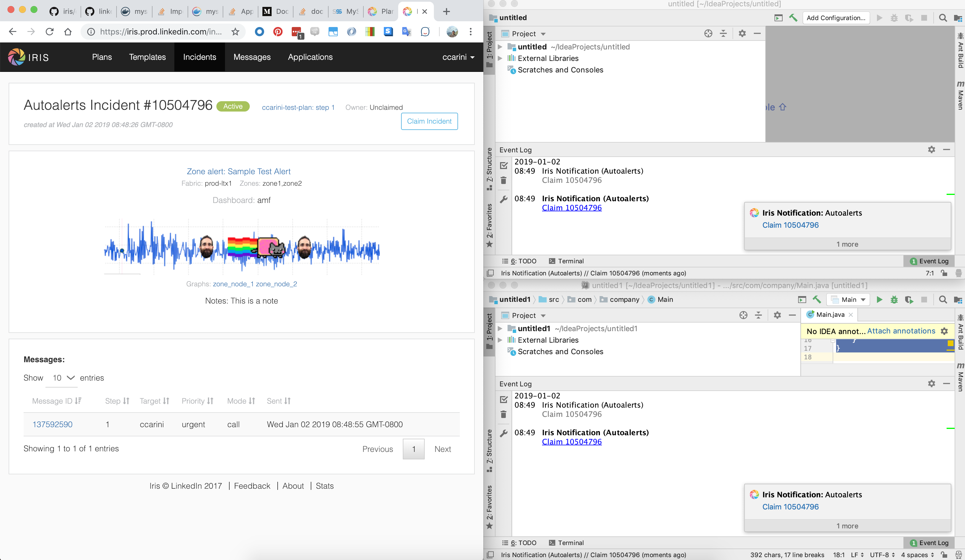
Task: Toggle tool window bars in the untitled1 status bar
Action: point(490,555)
